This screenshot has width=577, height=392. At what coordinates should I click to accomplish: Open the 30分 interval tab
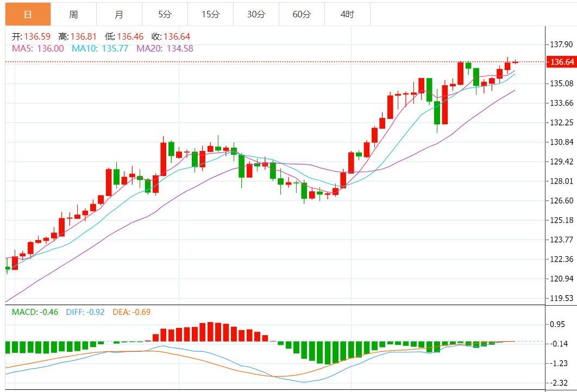coord(256,14)
